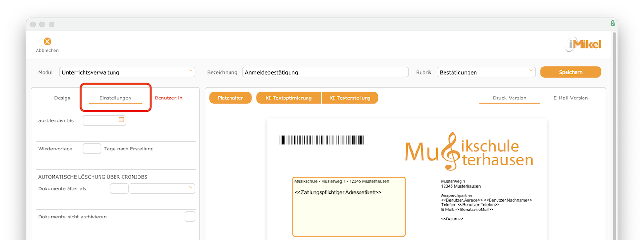Image resolution: width=644 pixels, height=240 pixels.
Task: Click the barcode on the document preview
Action: point(322,140)
